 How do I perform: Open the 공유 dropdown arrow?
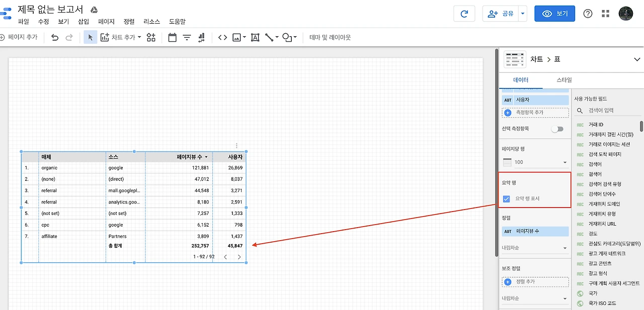pyautogui.click(x=522, y=14)
